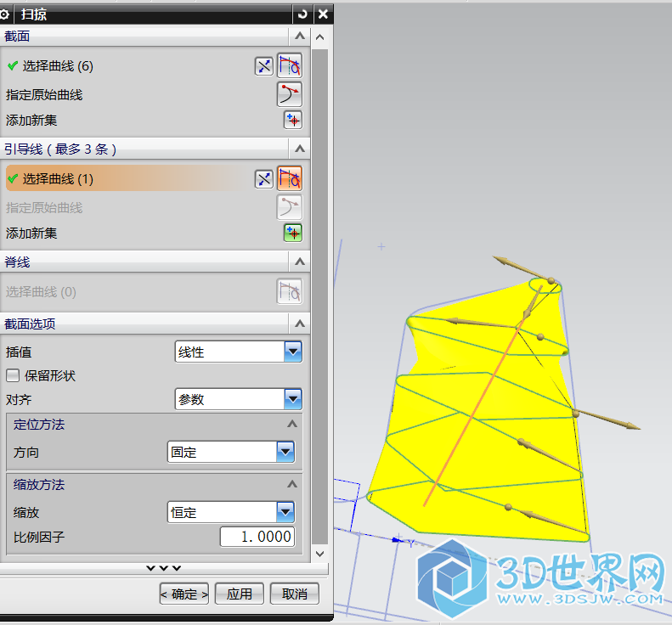
Task: Click dialog scrollbar up arrow
Action: pos(319,37)
